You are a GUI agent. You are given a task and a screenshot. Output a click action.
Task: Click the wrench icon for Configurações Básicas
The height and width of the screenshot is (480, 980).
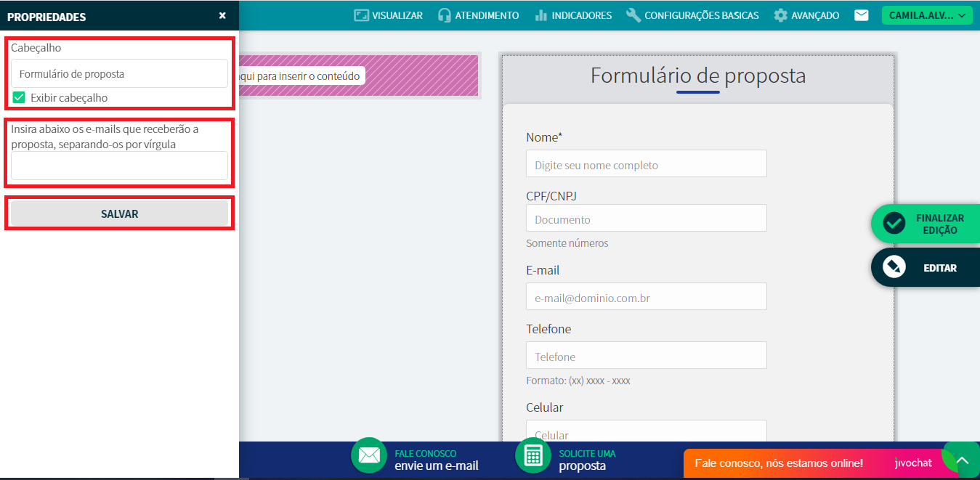[633, 15]
